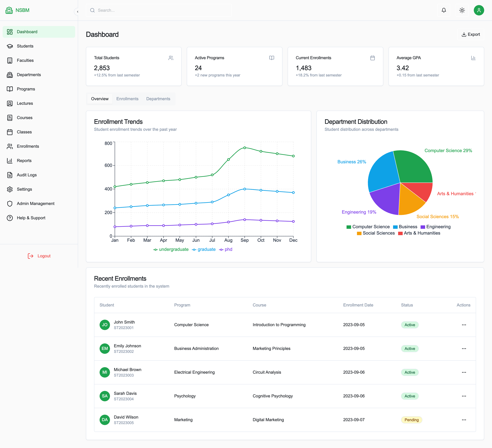Click the notification bell
This screenshot has height=448, width=492.
pyautogui.click(x=444, y=10)
